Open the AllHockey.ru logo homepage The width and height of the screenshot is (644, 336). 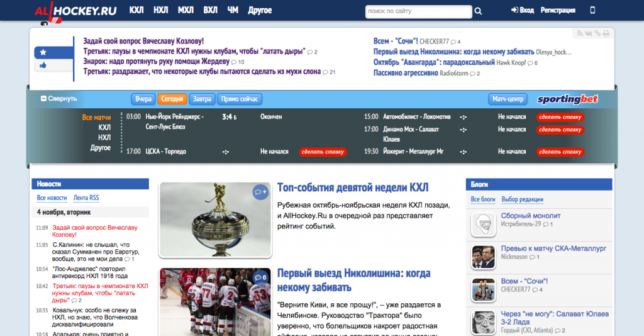[x=75, y=11]
